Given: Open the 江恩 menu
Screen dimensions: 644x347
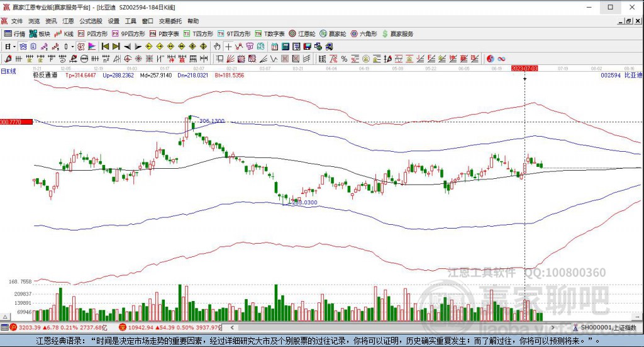Looking at the screenshot, I should click(x=68, y=21).
